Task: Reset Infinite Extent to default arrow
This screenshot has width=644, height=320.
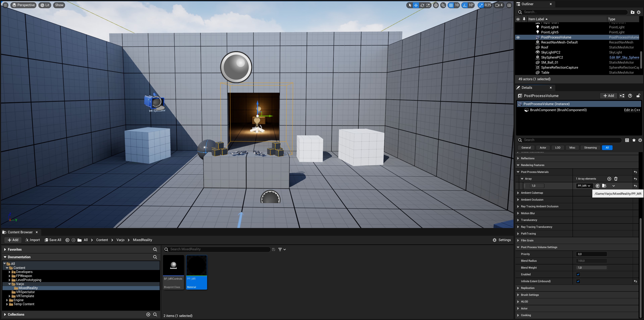Action: point(635,281)
